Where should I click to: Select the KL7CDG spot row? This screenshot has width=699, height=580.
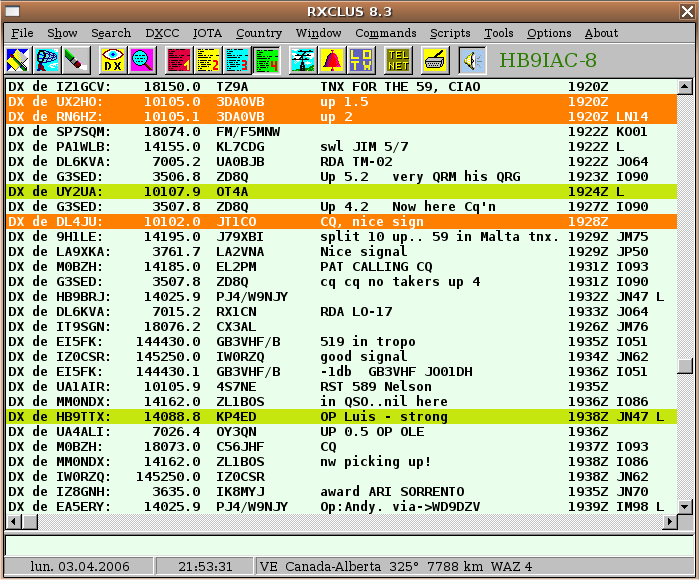point(341,147)
